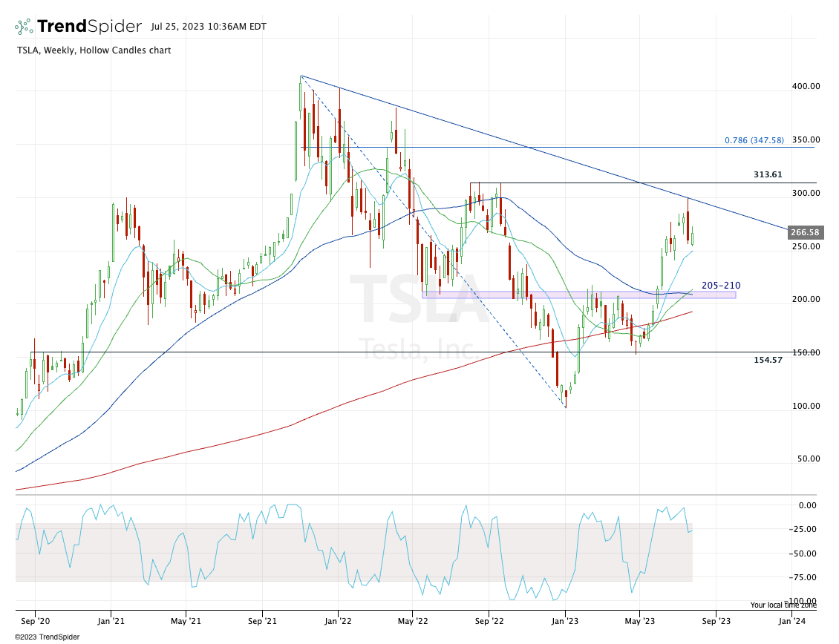The width and height of the screenshot is (839, 644).
Task: Click the Your local time zone note
Action: tap(783, 605)
